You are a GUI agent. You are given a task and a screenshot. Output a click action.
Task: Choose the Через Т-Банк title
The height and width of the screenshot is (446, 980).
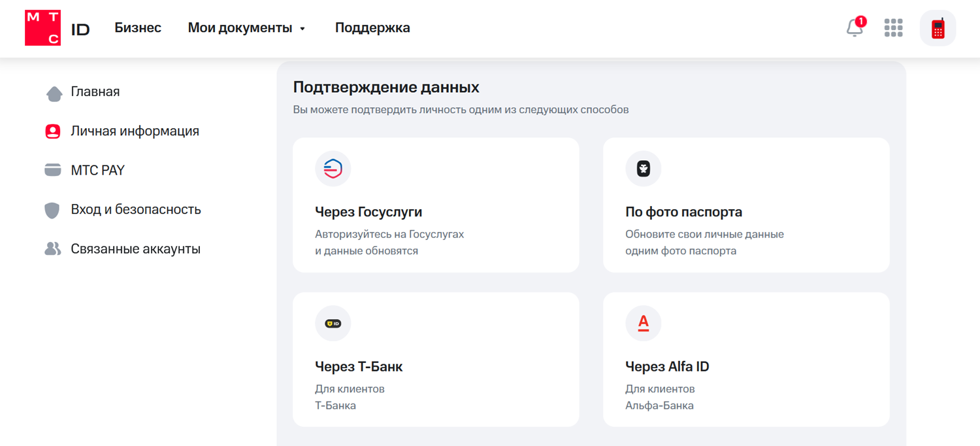click(359, 366)
